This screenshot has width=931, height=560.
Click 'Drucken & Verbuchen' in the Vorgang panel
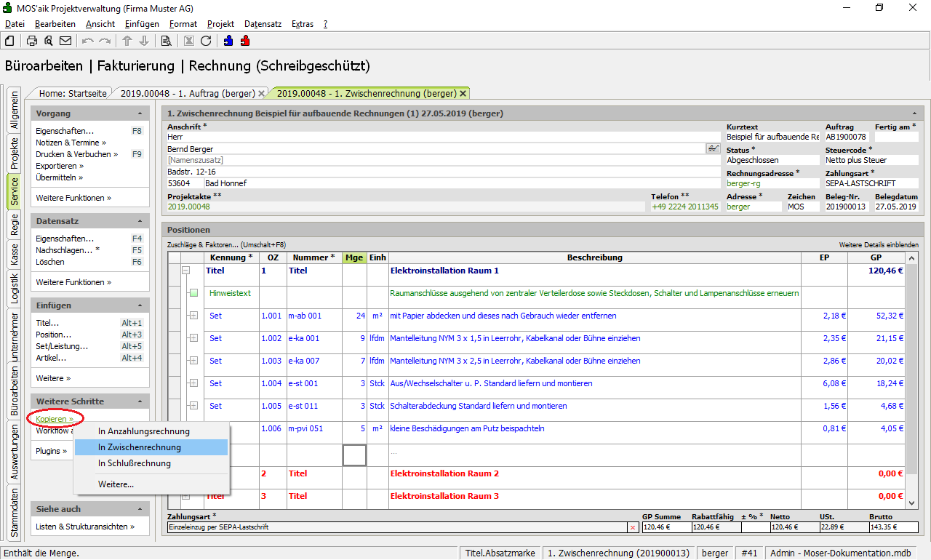(73, 154)
